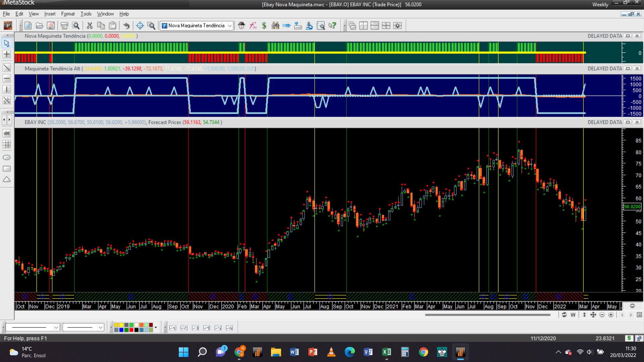
Task: Toggle maximize on Maquineta Tendência Alt pane
Action: click(628, 68)
